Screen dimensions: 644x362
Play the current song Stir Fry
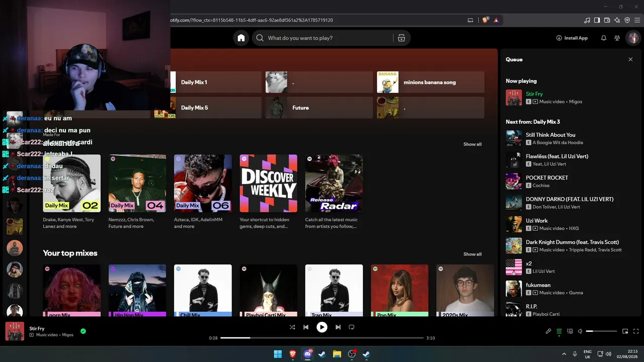(322, 327)
